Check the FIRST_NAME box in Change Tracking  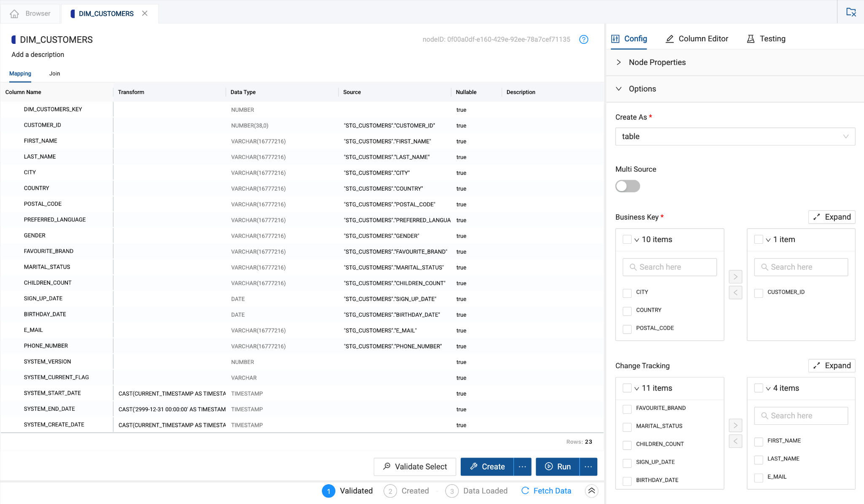759,442
